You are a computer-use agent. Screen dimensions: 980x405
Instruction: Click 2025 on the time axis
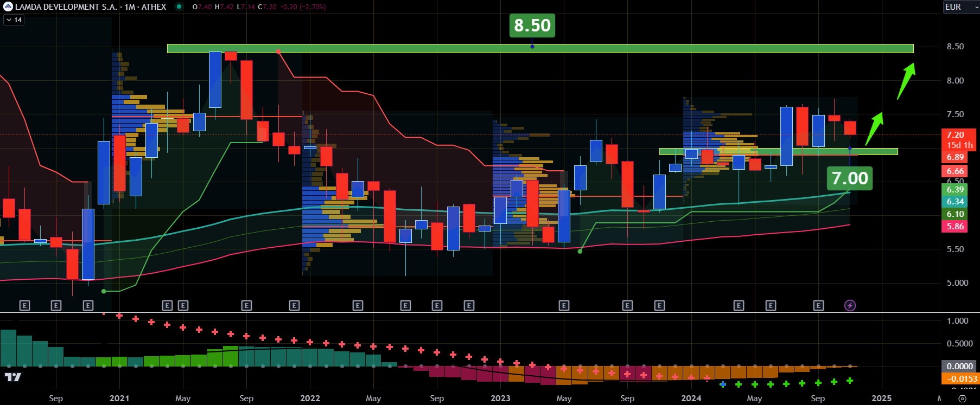pos(881,398)
